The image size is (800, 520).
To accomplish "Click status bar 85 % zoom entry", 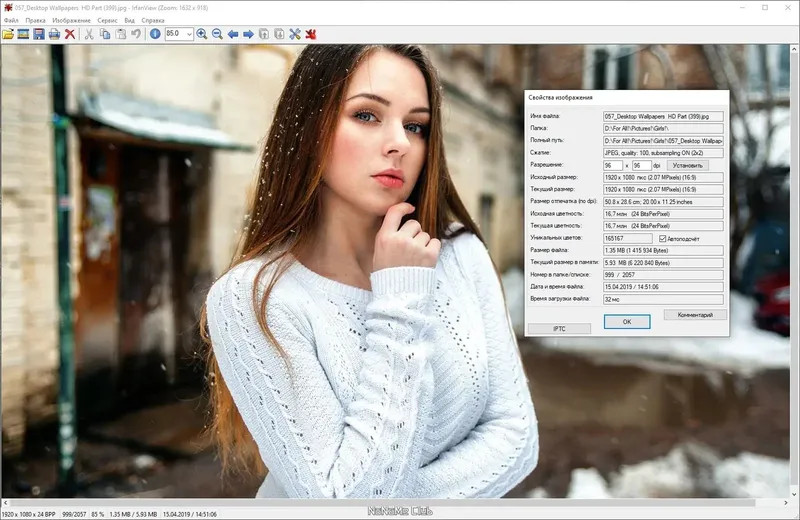I will [97, 514].
